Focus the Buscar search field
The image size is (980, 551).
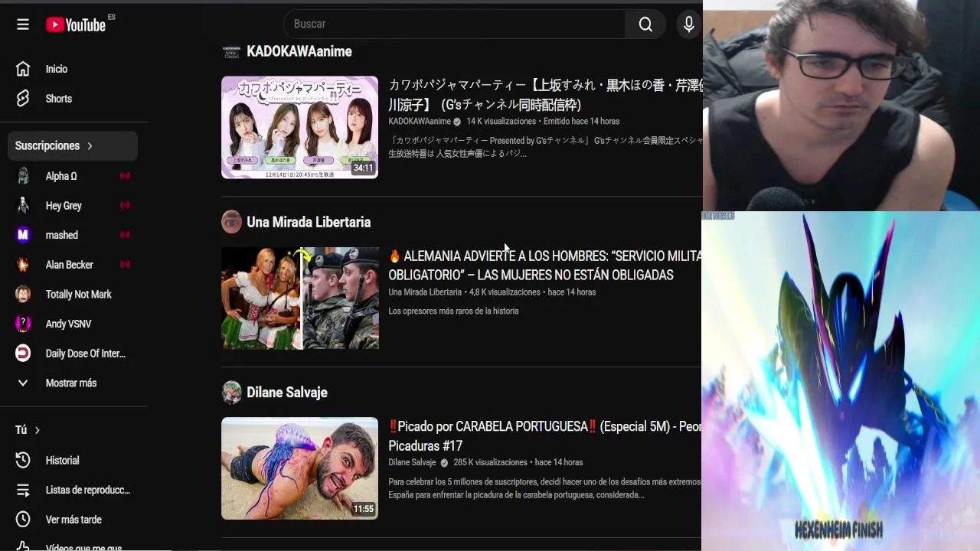(455, 24)
